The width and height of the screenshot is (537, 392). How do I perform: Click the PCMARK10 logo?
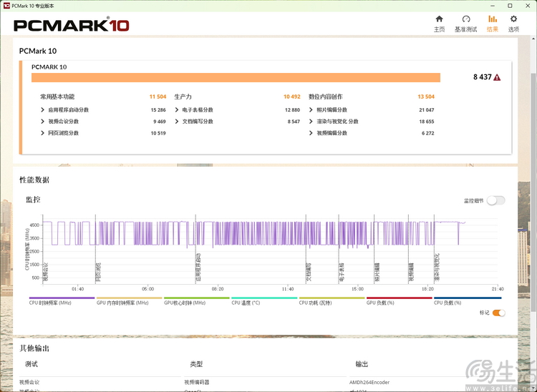tap(71, 25)
